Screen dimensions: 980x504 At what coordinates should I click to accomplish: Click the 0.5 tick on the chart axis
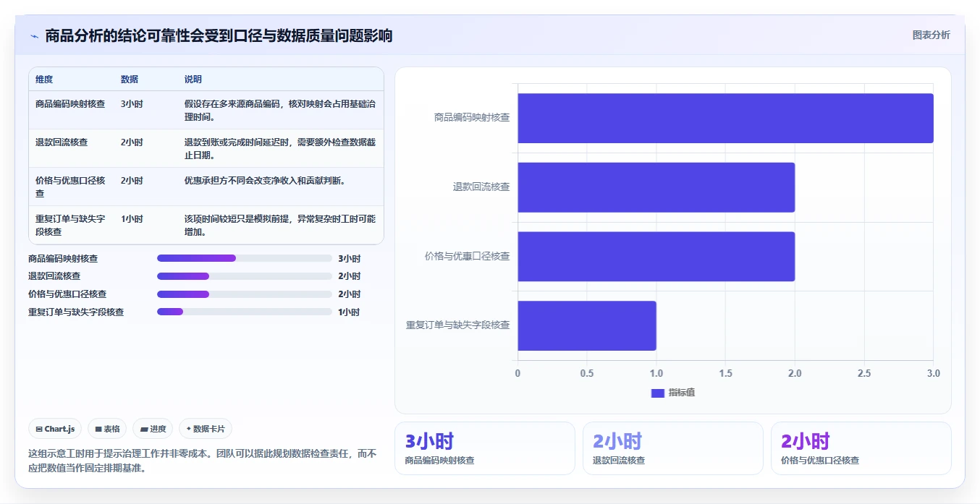[x=587, y=374]
